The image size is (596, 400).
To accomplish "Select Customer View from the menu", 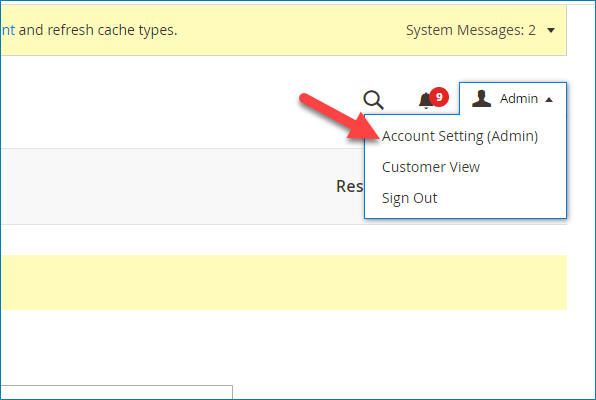I will [431, 167].
